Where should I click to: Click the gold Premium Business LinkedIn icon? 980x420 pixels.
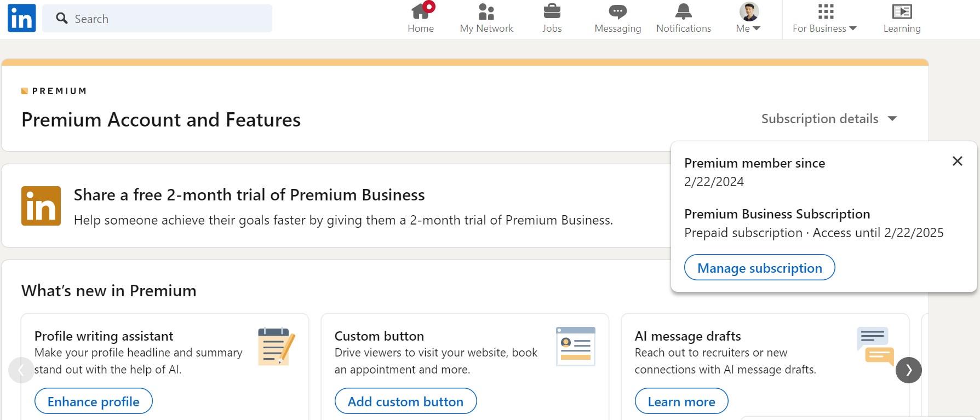coord(41,206)
